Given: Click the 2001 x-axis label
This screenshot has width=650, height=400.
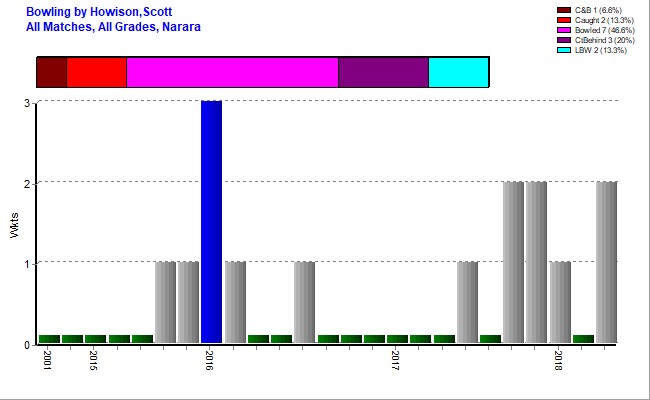Looking at the screenshot, I should (47, 360).
